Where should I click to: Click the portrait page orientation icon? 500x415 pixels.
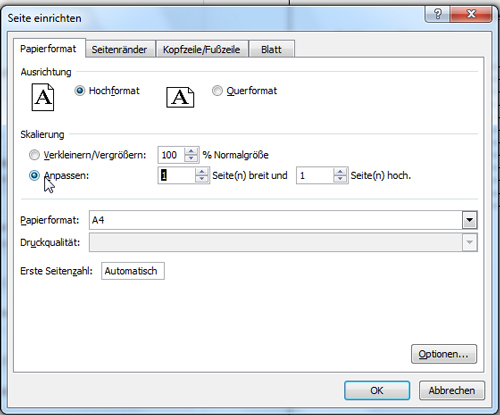point(43,97)
